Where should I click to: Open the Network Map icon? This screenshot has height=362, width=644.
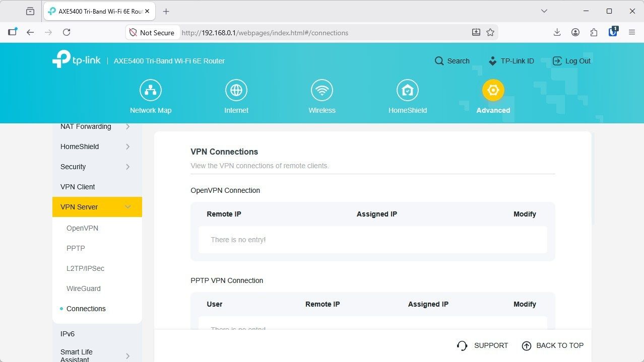tap(150, 90)
